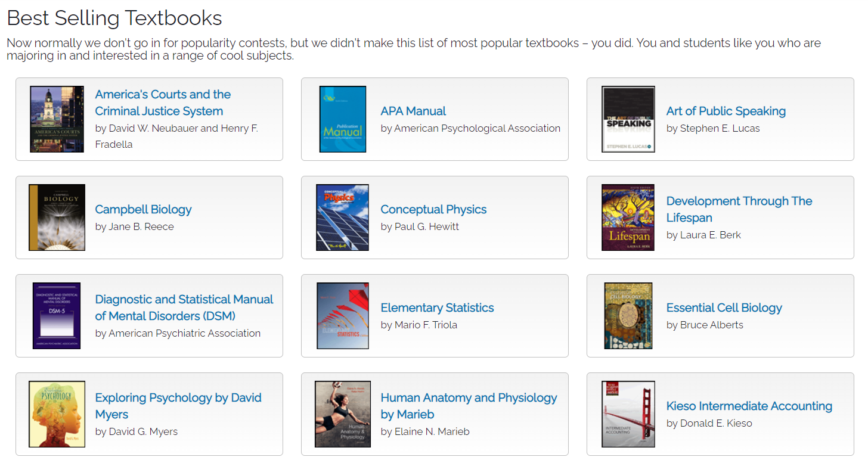Click the Campbell Biology book cover
This screenshot has width=868, height=460.
click(x=57, y=217)
